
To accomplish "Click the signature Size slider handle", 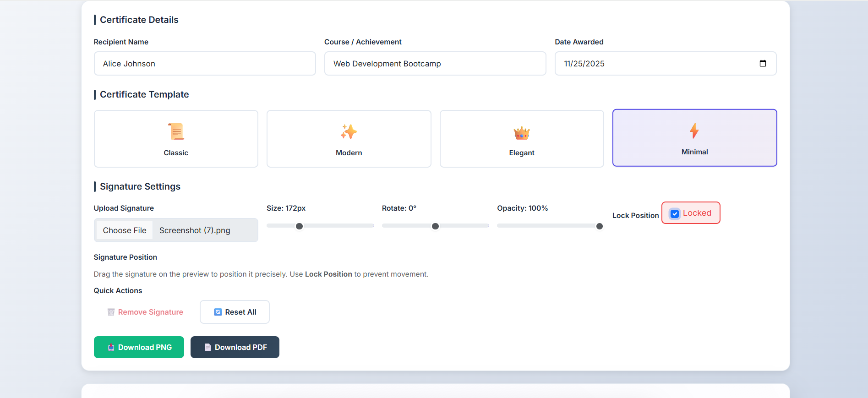I will click(299, 226).
